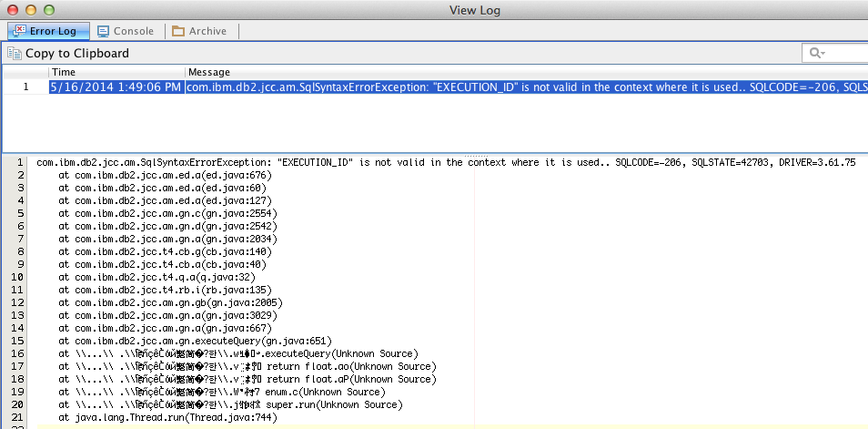Screen dimensions: 868x429
Task: Select the 5/16/2014 1:49:06 PM time cell
Action: coord(116,87)
